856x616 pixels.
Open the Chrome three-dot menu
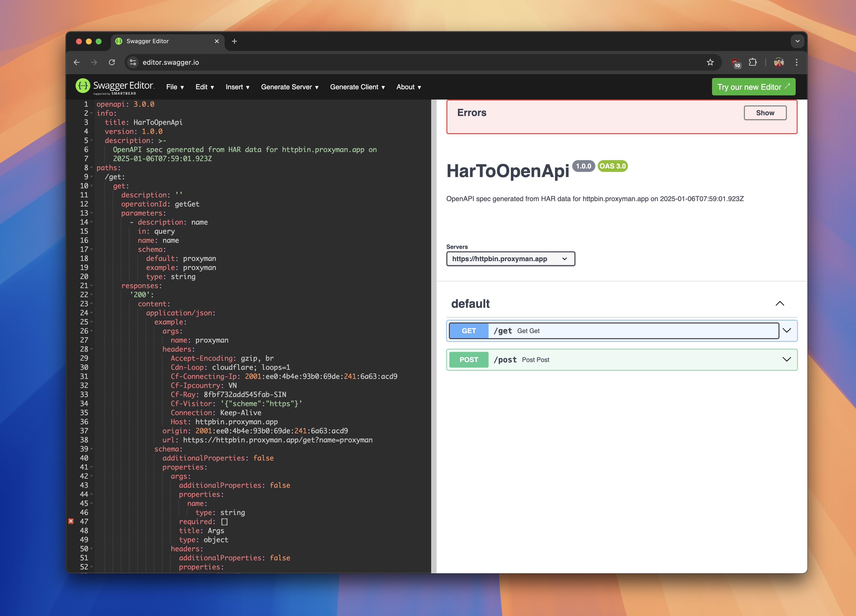[x=796, y=62]
